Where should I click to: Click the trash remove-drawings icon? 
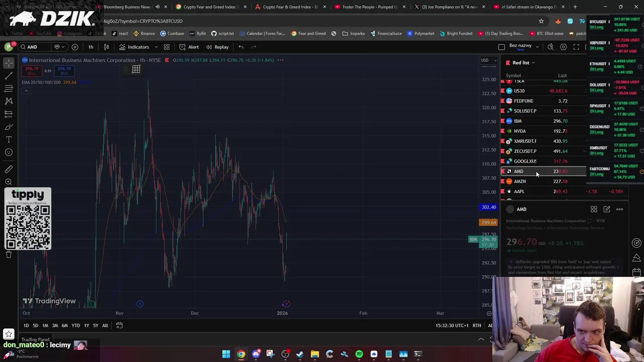[9, 254]
